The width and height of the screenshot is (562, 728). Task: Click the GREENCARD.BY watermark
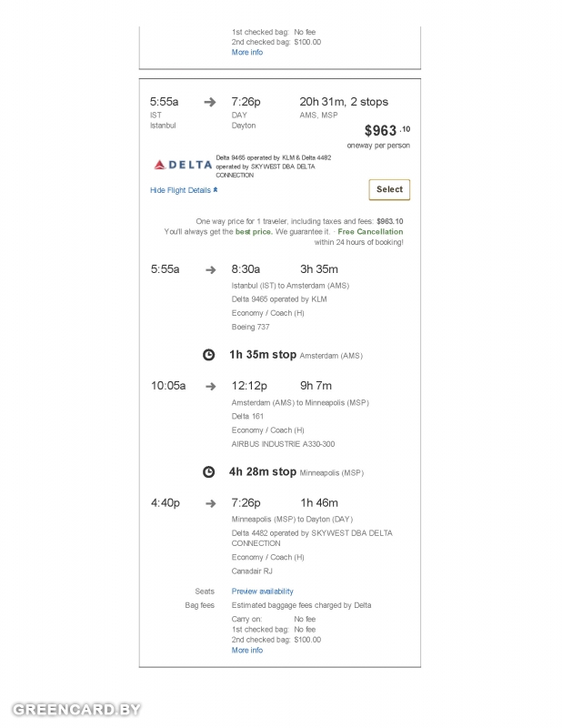tap(76, 710)
